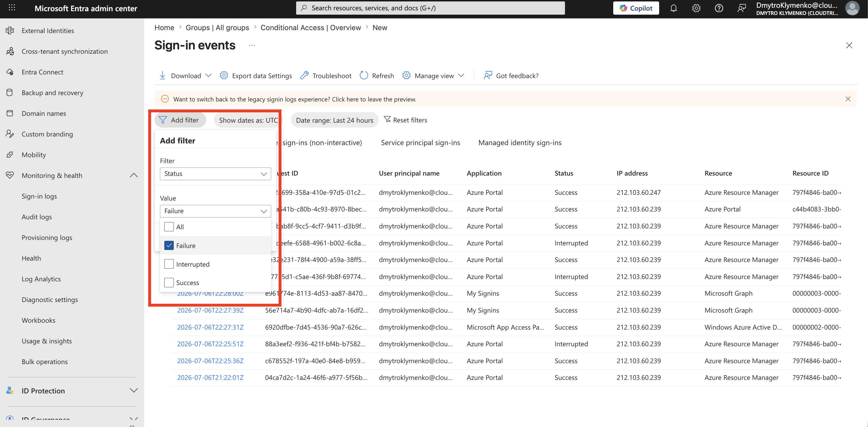Check the Success value checkbox
The image size is (868, 427).
(x=169, y=283)
